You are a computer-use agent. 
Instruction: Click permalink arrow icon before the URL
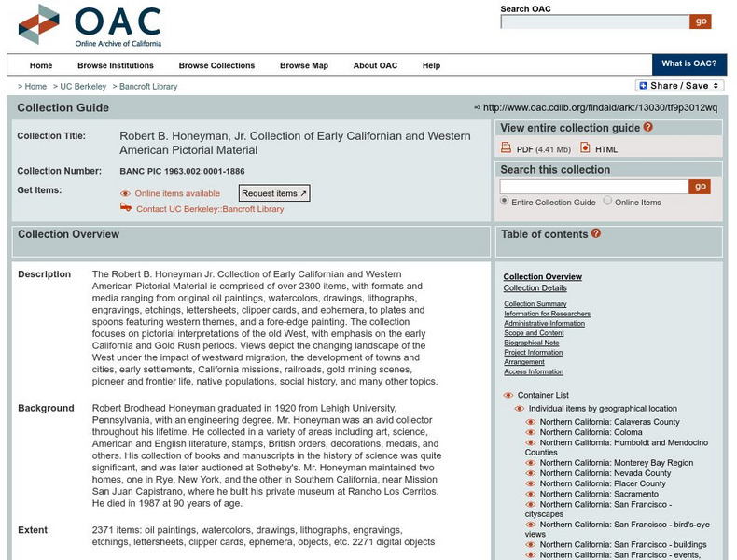click(477, 108)
